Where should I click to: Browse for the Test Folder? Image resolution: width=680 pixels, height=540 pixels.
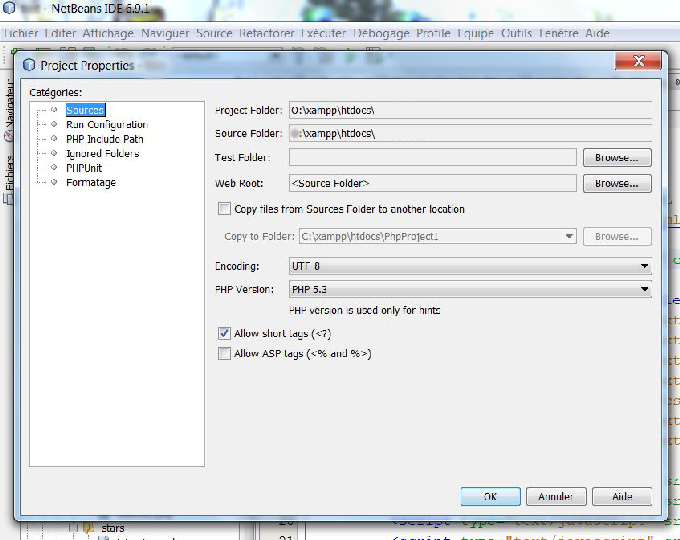[617, 157]
